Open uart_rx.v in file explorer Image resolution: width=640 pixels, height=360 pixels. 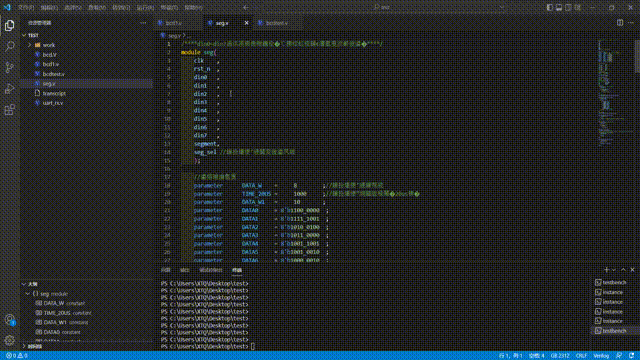point(87,103)
